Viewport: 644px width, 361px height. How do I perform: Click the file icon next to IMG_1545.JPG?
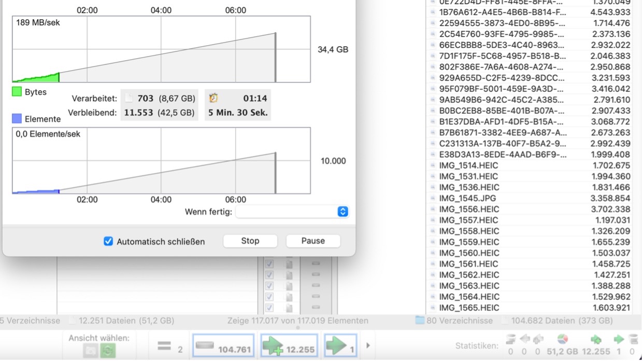[x=433, y=199]
